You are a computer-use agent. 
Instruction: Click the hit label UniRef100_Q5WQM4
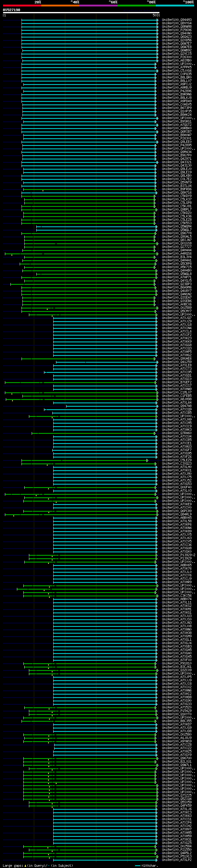pyautogui.click(x=177, y=226)
